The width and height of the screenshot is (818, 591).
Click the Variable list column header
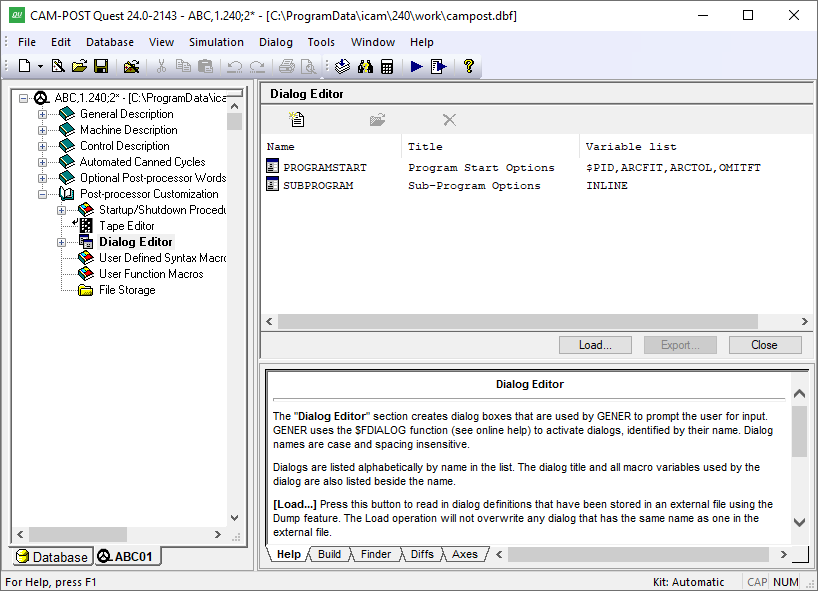click(631, 147)
